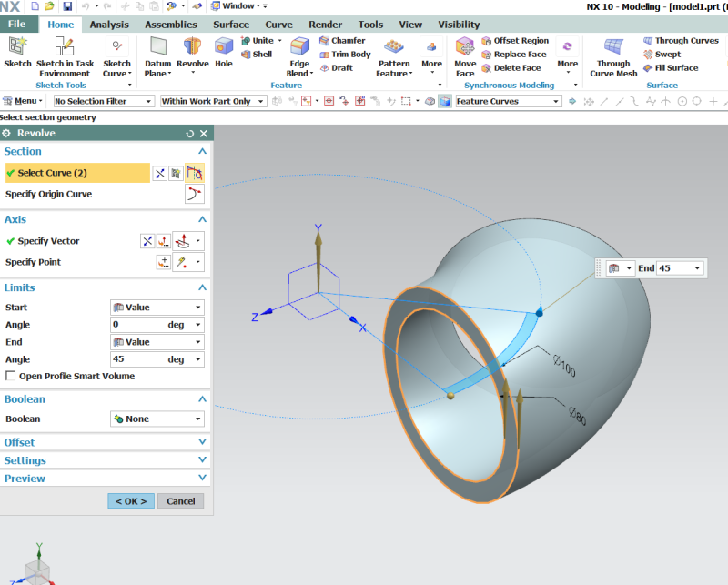Open the Boolean None dropdown

tap(157, 419)
